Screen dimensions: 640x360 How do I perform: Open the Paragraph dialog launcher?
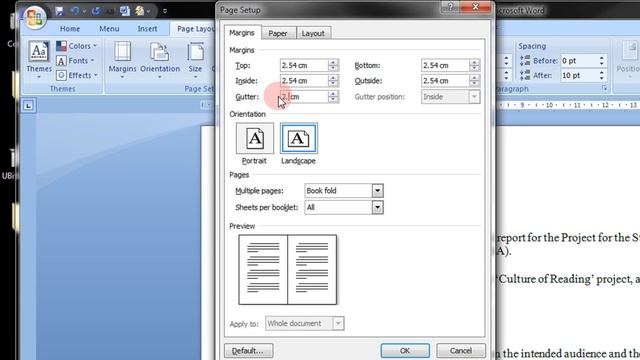(x=604, y=89)
